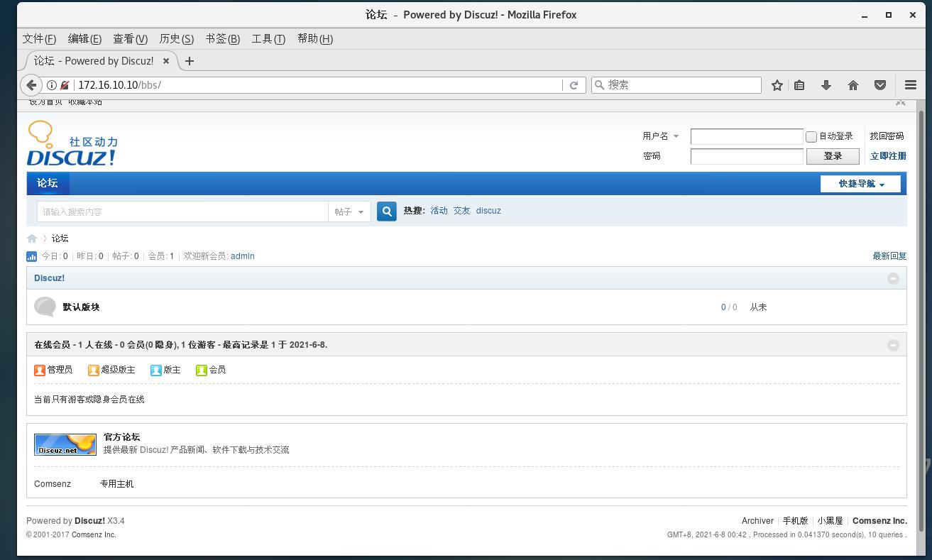This screenshot has height=560, width=932.
Task: Bookmark this page with the star icon
Action: pos(777,85)
